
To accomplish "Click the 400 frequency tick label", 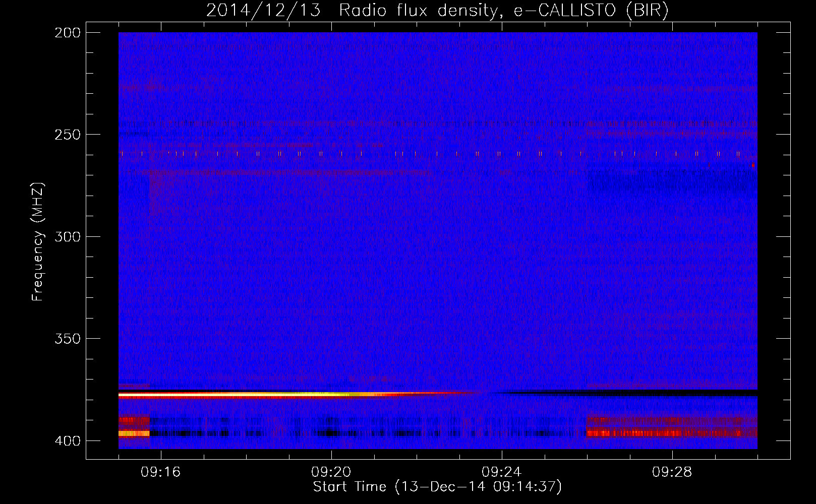I will (68, 441).
